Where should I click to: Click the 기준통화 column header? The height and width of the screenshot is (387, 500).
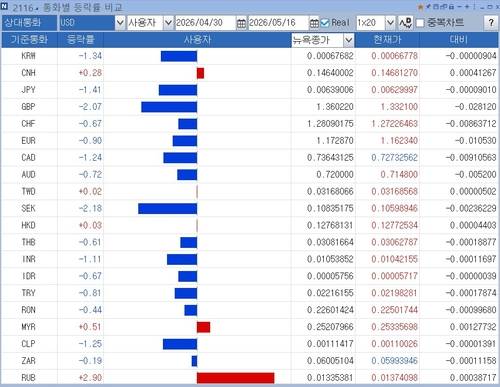pos(29,40)
